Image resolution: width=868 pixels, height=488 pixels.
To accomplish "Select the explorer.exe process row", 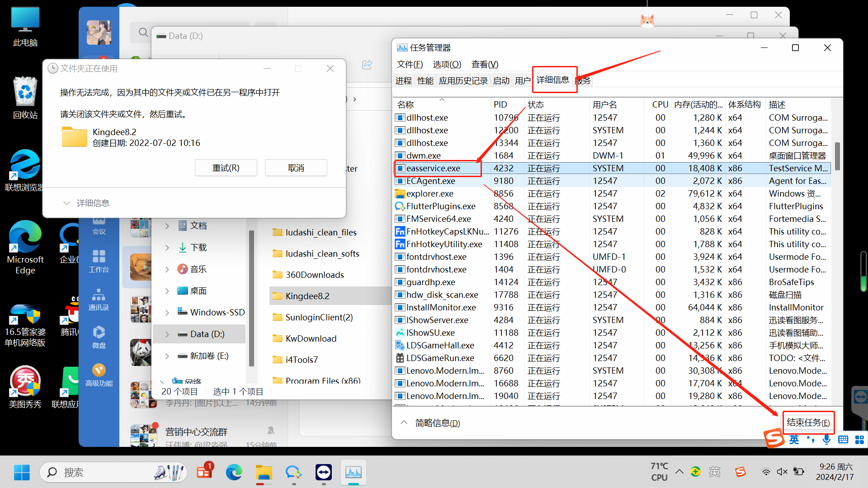I will (429, 193).
